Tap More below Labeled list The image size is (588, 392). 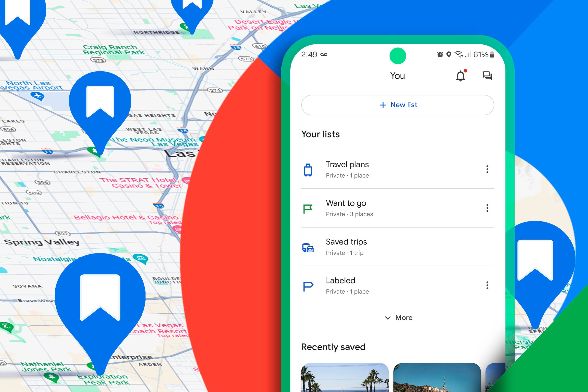click(x=397, y=317)
